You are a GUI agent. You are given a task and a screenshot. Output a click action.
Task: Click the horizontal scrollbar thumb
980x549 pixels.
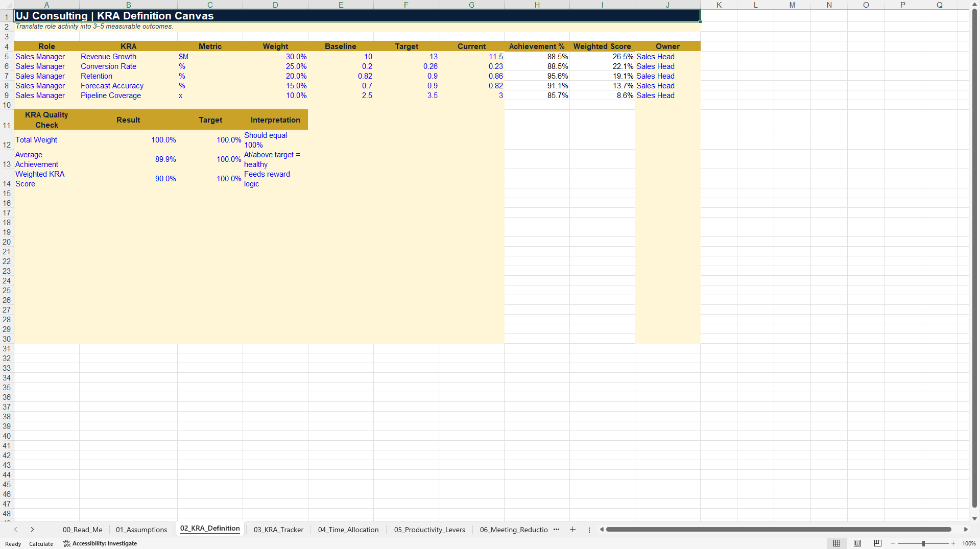pos(778,530)
